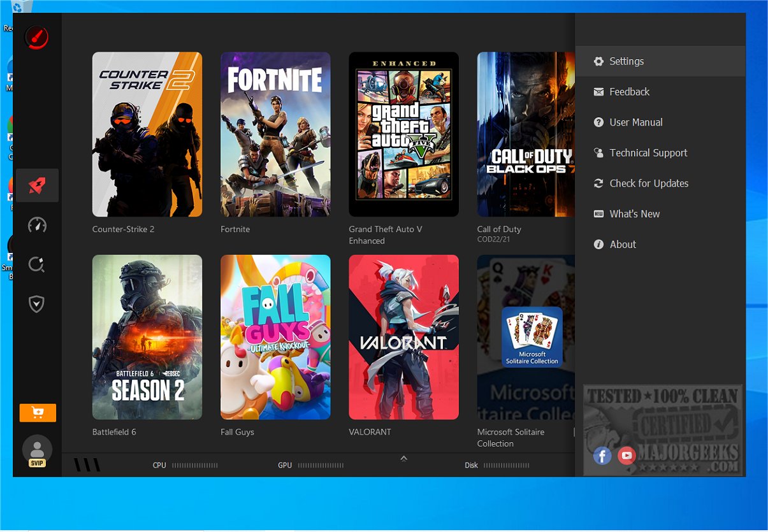The height and width of the screenshot is (532, 768).
Task: Open the SVIP user profile avatar
Action: coord(37,452)
